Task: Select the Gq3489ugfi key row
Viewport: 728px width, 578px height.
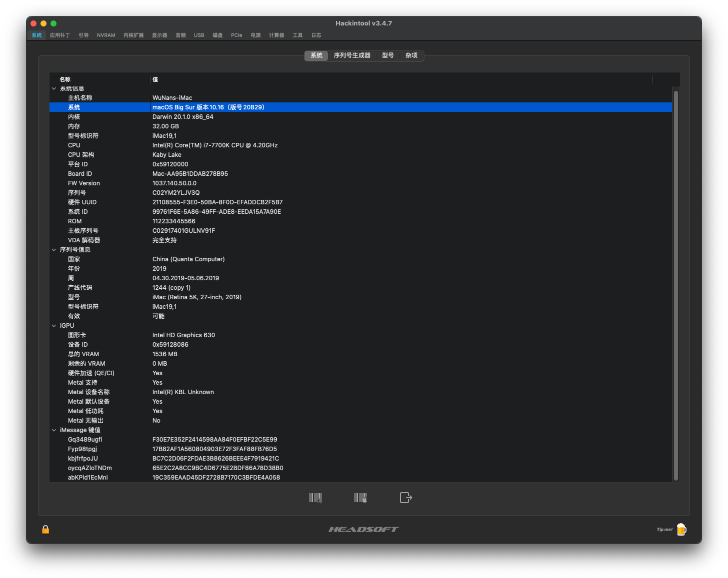Action: point(360,440)
